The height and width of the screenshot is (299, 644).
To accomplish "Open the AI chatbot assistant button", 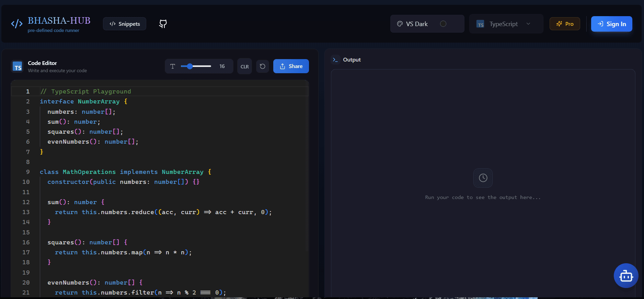I will [626, 276].
